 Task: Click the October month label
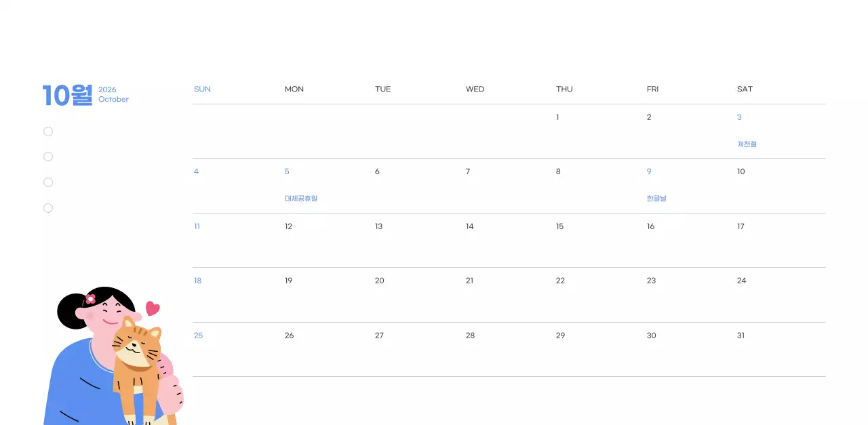click(x=113, y=100)
